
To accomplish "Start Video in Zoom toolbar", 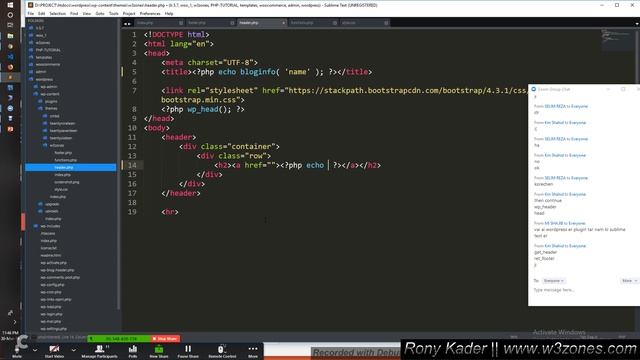I will pyautogui.click(x=54, y=351).
